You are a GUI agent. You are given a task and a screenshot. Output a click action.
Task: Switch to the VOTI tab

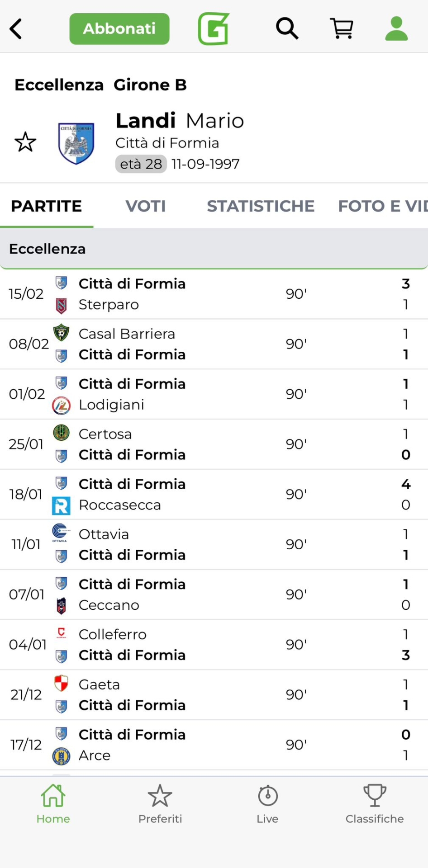click(145, 206)
